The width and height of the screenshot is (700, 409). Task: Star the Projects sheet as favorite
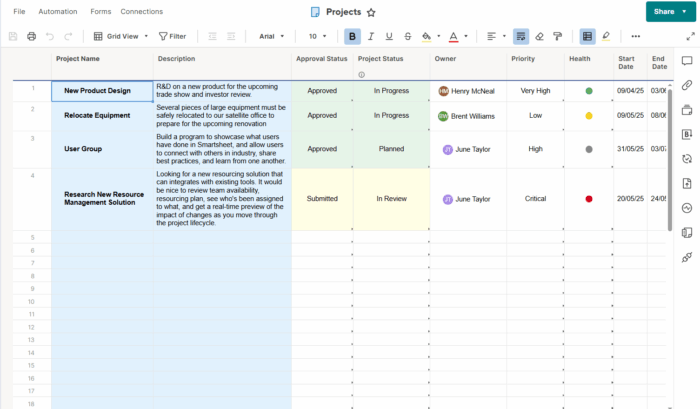(371, 13)
